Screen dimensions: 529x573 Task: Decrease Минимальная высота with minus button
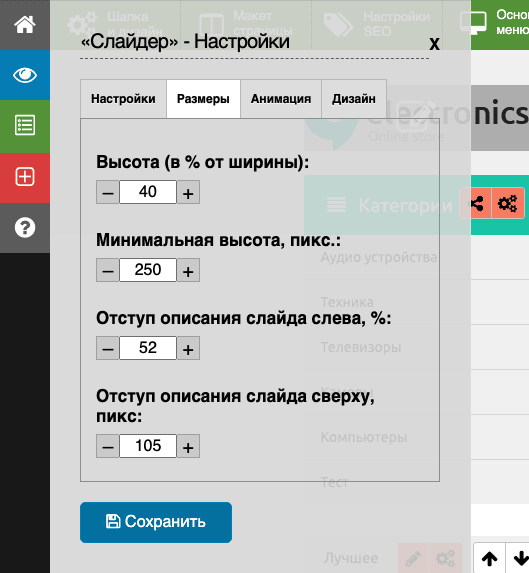[108, 270]
